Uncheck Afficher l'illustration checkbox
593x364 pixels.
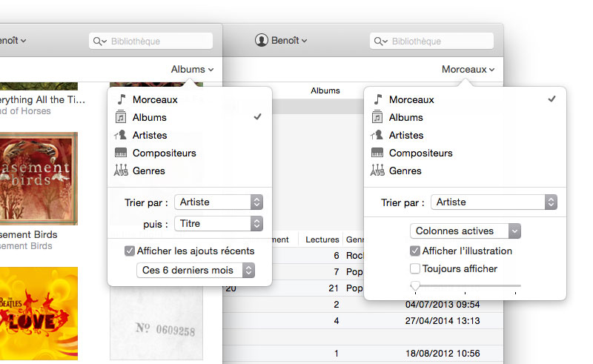pos(415,251)
